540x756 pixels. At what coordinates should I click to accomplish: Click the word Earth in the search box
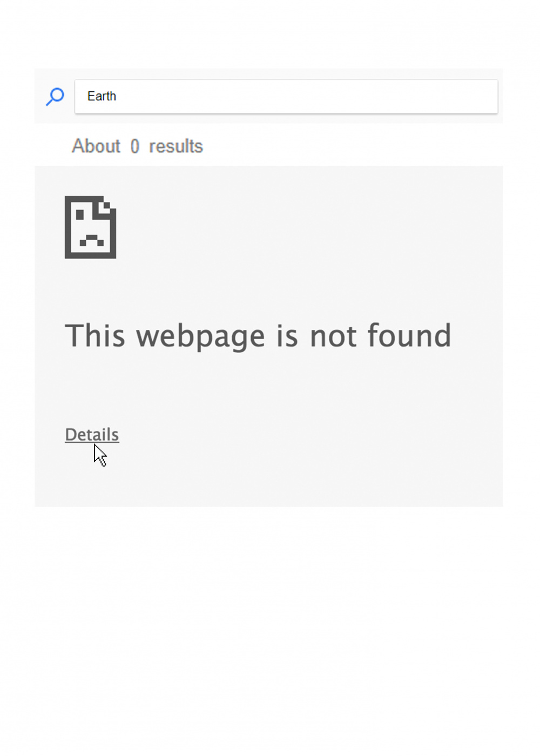(102, 96)
